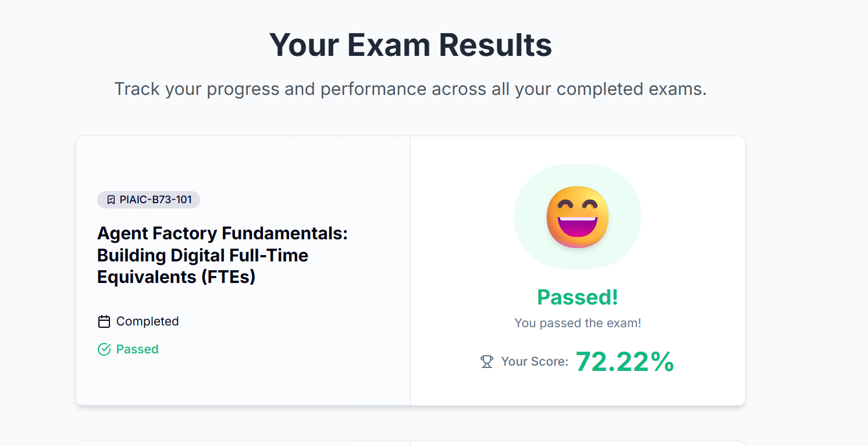The height and width of the screenshot is (446, 868).
Task: Select the PIAIC-B73-101 course code text
Action: (x=155, y=200)
